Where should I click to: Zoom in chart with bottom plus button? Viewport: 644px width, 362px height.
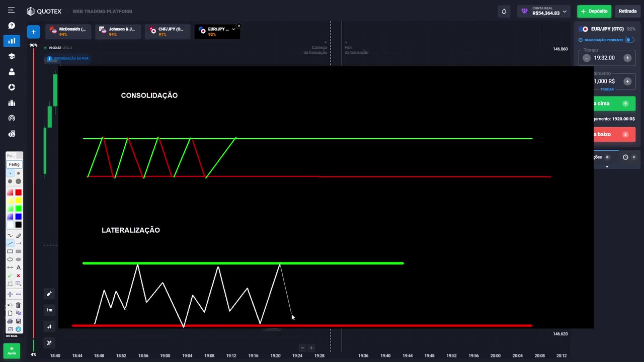(x=311, y=348)
